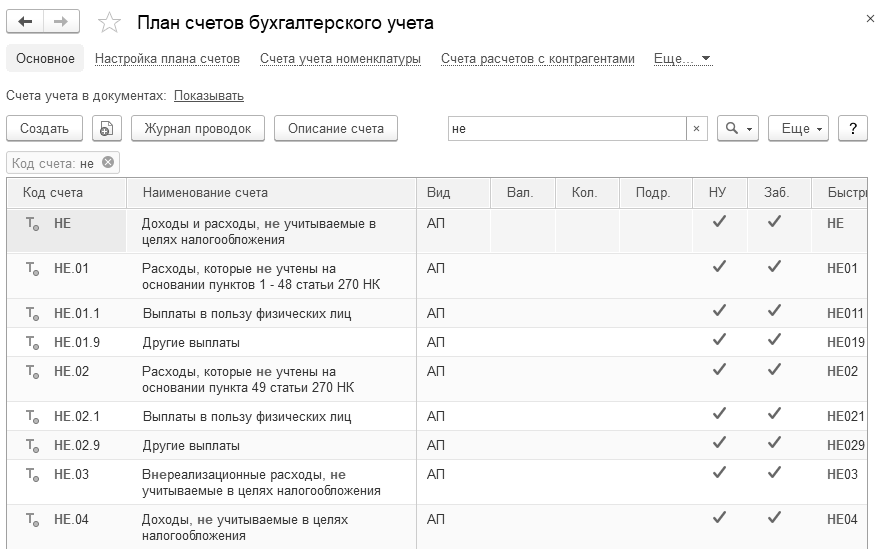The image size is (875, 549).
Task: Click the Создать button
Action: point(44,129)
